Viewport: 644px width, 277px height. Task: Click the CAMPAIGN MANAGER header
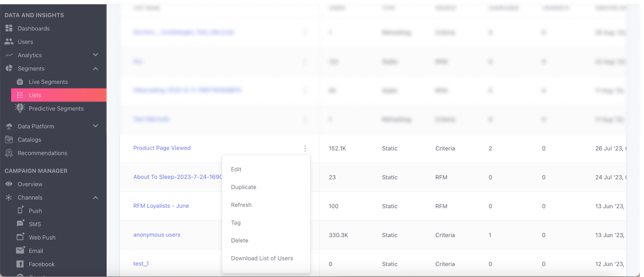click(x=36, y=171)
